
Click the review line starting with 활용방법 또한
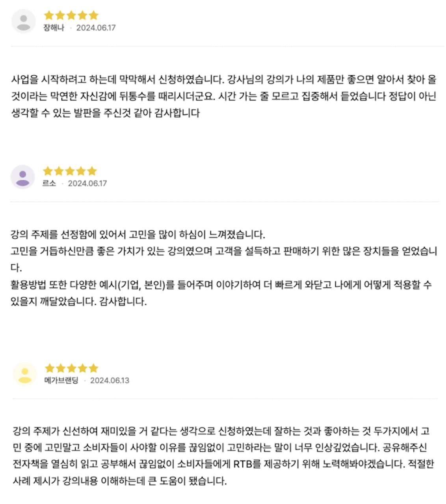point(221,285)
